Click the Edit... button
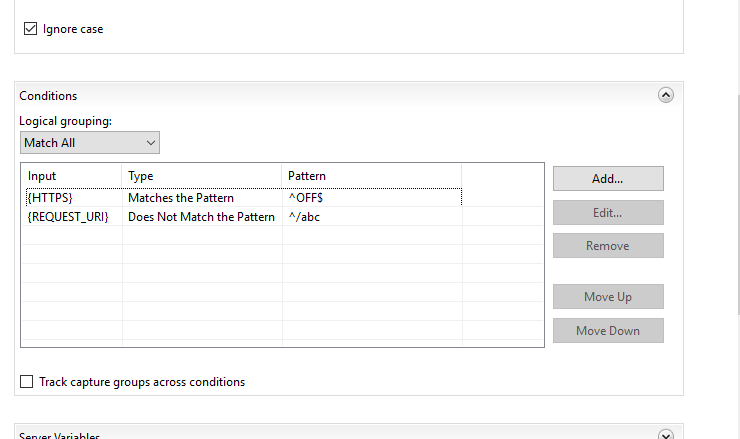The width and height of the screenshot is (740, 439). coord(607,213)
